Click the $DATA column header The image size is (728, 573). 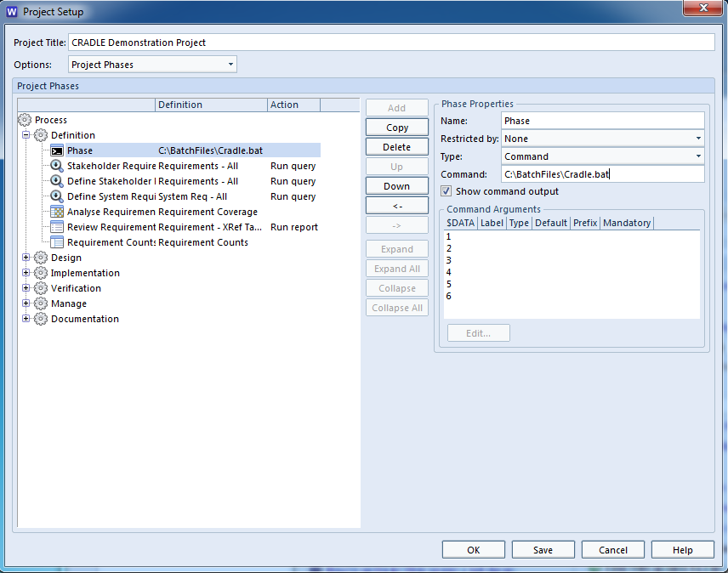click(460, 224)
